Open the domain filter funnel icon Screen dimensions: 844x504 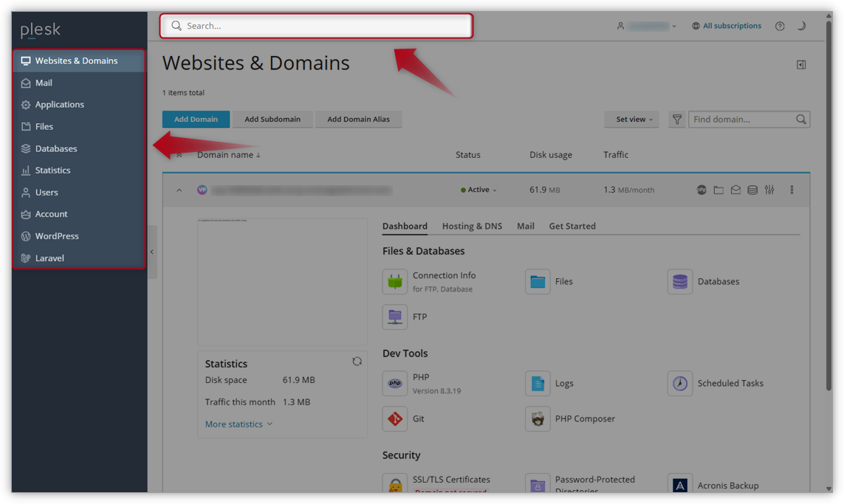click(676, 119)
